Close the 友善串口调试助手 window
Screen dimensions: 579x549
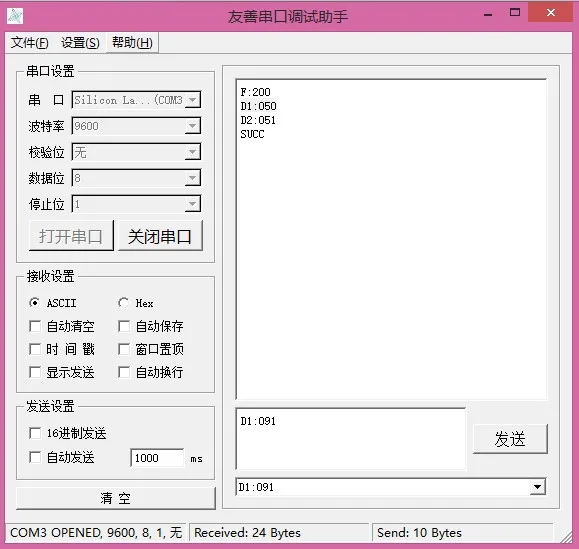click(551, 13)
